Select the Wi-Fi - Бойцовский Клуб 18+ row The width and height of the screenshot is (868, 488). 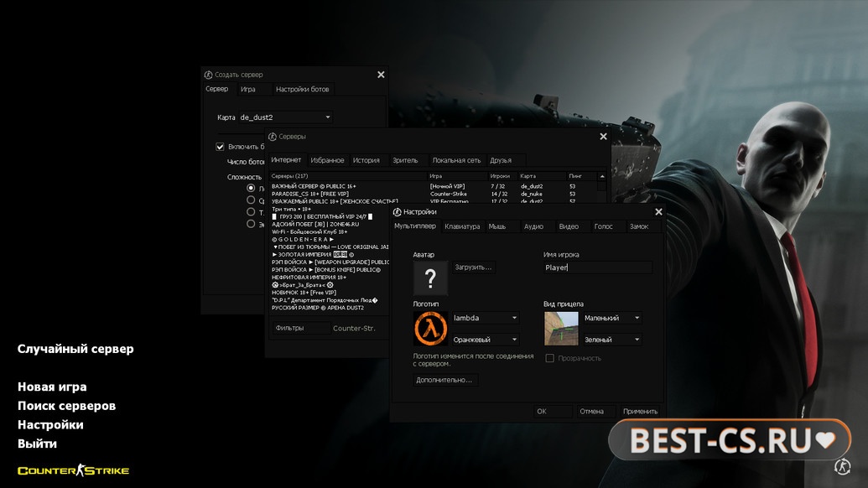(330, 231)
